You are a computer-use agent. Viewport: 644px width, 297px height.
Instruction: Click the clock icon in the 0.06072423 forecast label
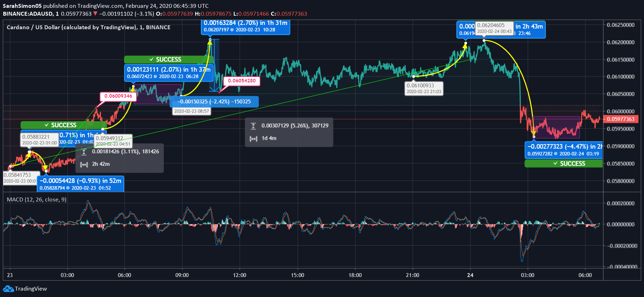point(155,76)
